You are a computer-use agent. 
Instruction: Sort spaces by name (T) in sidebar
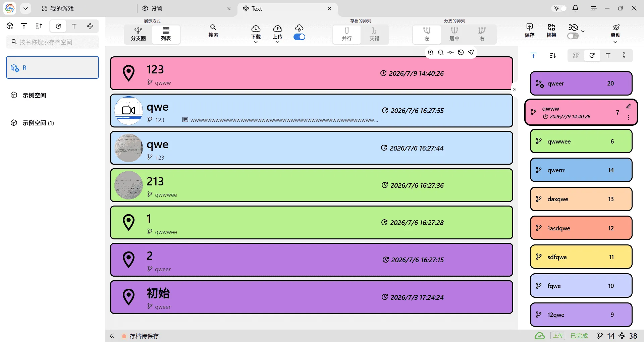[74, 26]
